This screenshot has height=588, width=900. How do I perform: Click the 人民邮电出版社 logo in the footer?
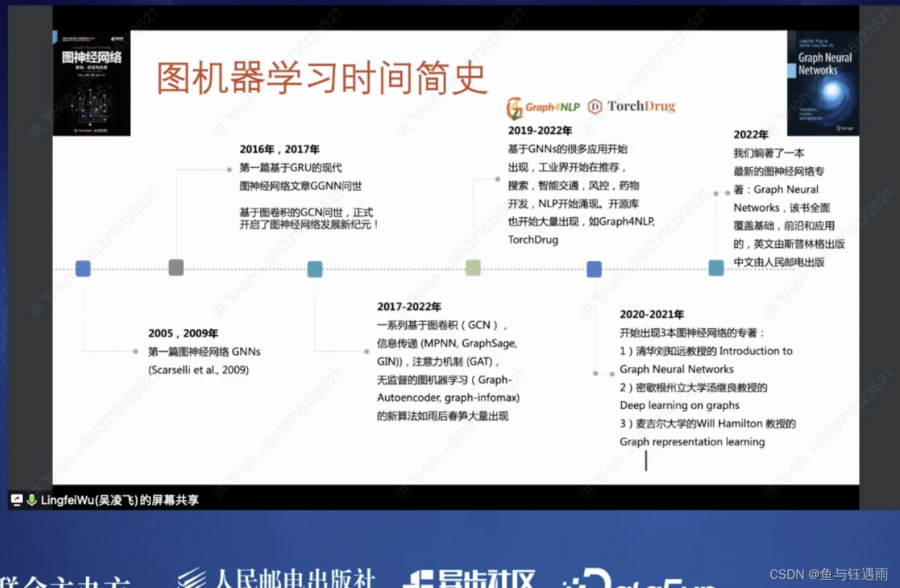pos(276,578)
